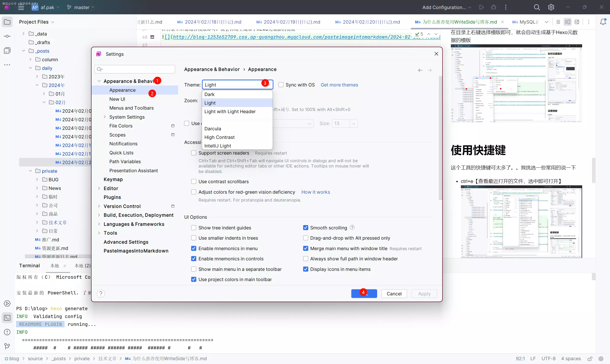Open the IDE settings gear icon
Image resolution: width=610 pixels, height=364 pixels.
551,7
